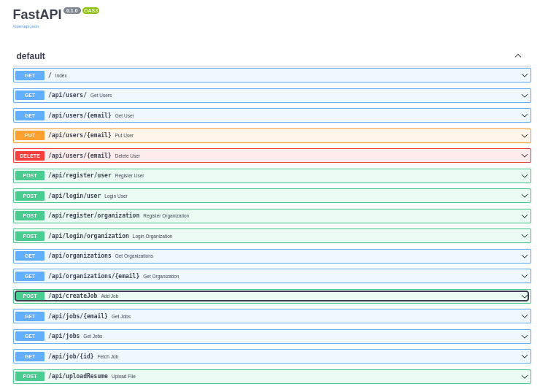This screenshot has height=392, width=548.
Task: Expand the Upload File row chevron
Action: tap(525, 377)
